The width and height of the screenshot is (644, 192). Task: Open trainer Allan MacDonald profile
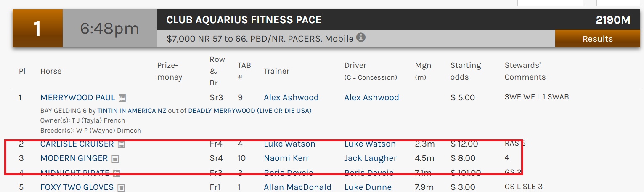point(297,187)
